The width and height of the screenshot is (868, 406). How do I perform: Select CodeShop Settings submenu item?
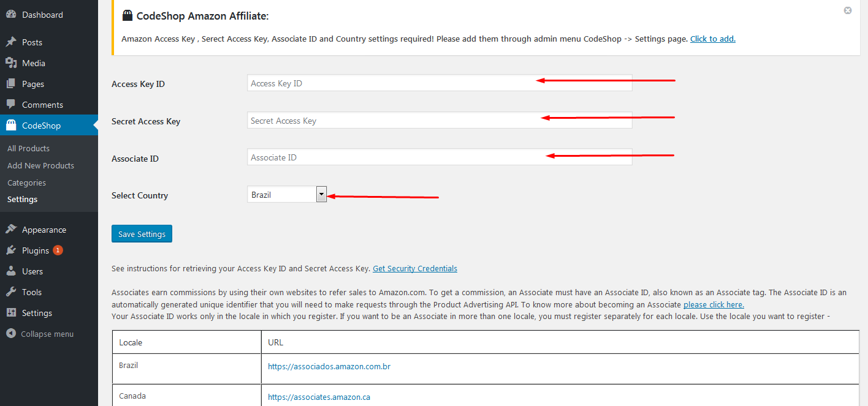pyautogui.click(x=22, y=199)
